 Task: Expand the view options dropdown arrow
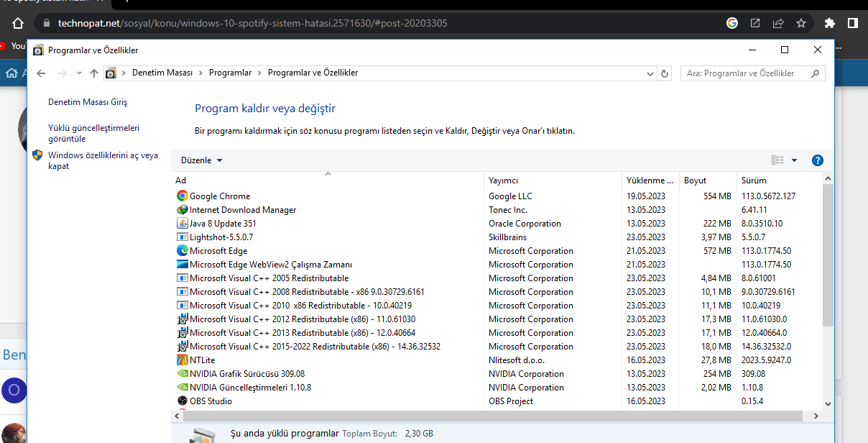coord(794,160)
